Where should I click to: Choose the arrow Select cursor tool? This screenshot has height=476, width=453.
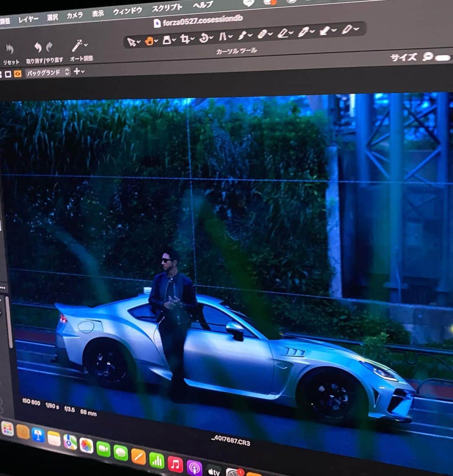[x=131, y=42]
